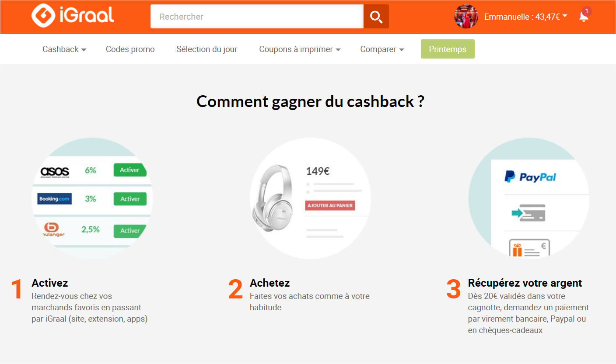Screen dimensions: 616x364
Task: Expand the Coupons à imprimer dropdown
Action: [300, 49]
